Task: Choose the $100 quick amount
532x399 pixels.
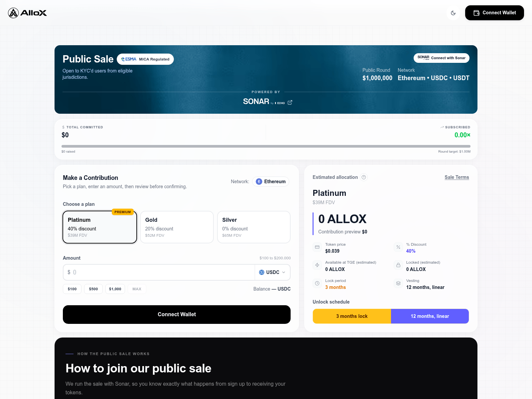Action: [x=72, y=289]
